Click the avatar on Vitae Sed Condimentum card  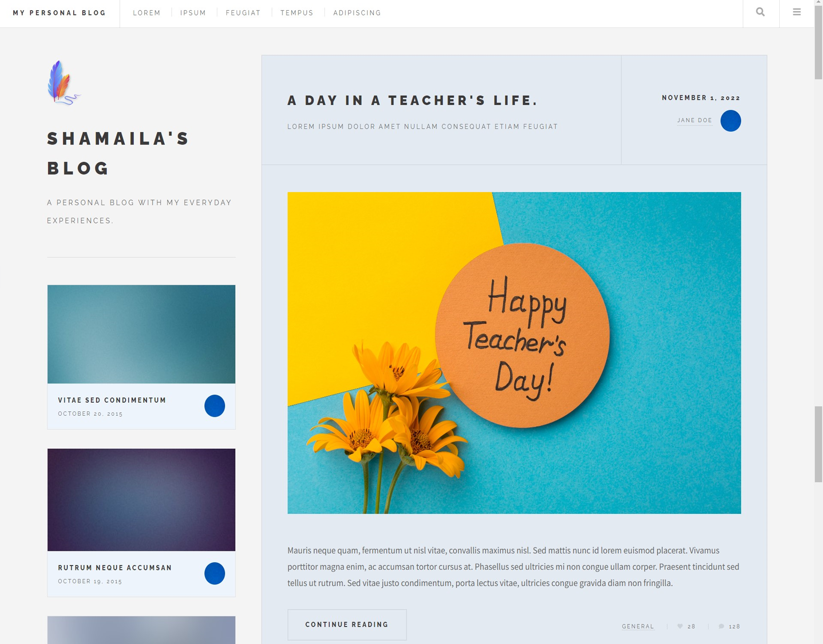point(214,406)
